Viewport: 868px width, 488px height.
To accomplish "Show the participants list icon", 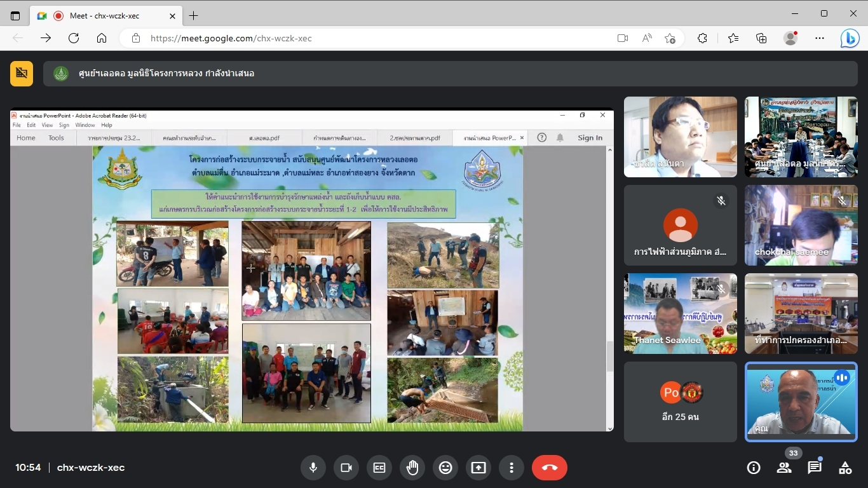I will [x=784, y=468].
